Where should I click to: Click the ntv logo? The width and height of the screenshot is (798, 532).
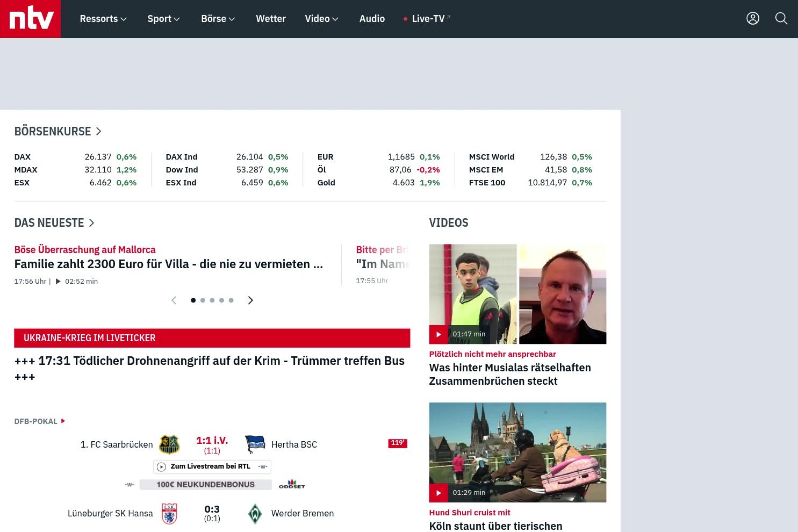tap(31, 19)
